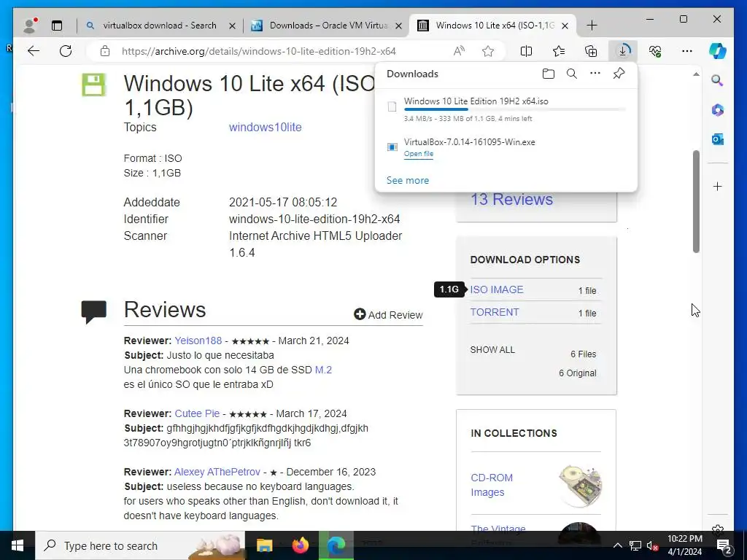747x560 pixels.
Task: Open reviewer Alexey AThePetrov profile
Action: coord(217,472)
